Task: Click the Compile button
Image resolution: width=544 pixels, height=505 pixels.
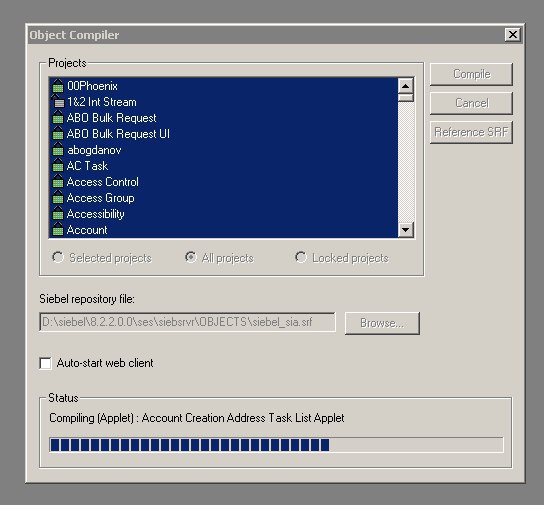Action: coord(471,74)
